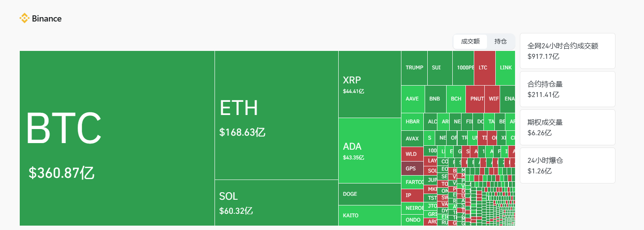The height and width of the screenshot is (230, 644).
Task: Open the 全网24小时合约成交额 card
Action: [x=567, y=51]
